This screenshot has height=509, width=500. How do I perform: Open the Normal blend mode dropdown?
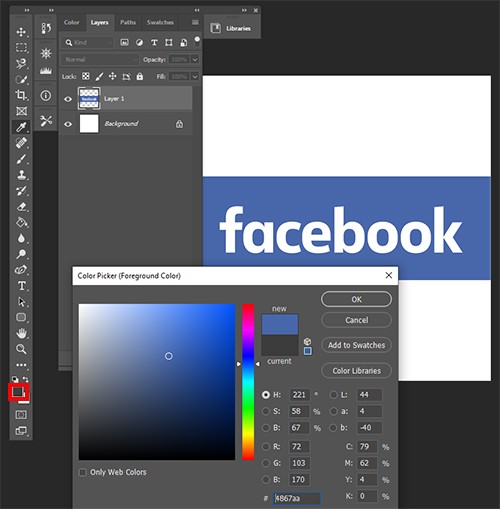pyautogui.click(x=99, y=60)
